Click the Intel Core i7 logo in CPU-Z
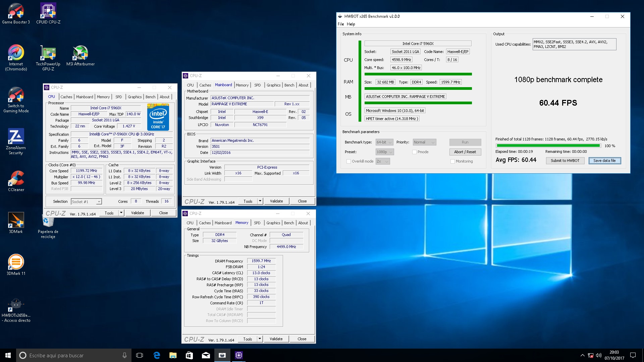 [x=158, y=117]
